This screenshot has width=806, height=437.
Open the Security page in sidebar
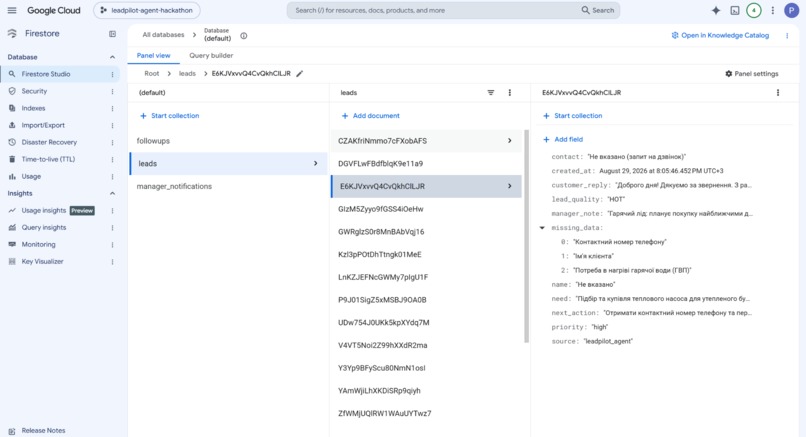tap(34, 91)
